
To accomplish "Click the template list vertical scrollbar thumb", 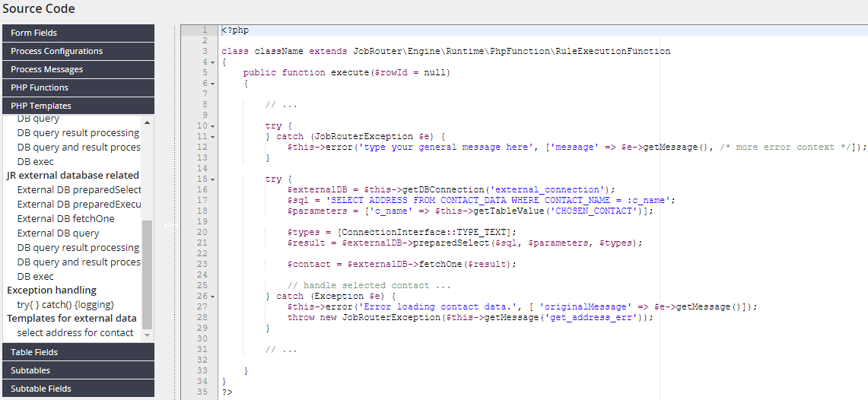I will pyautogui.click(x=148, y=274).
